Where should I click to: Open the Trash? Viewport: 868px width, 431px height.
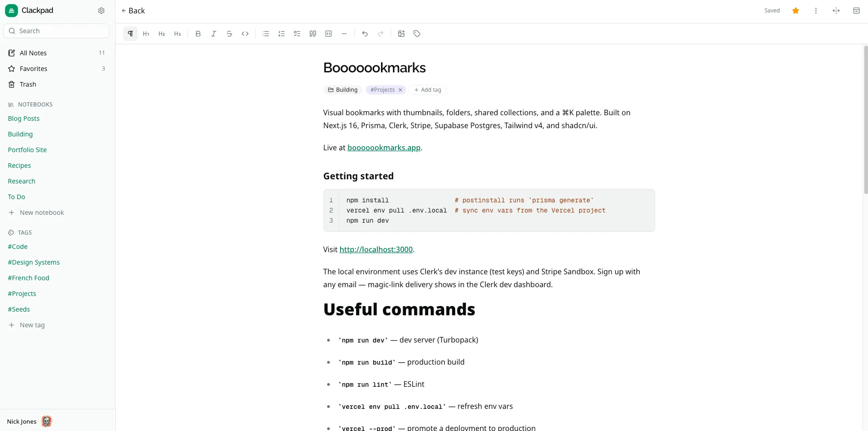pyautogui.click(x=57, y=84)
